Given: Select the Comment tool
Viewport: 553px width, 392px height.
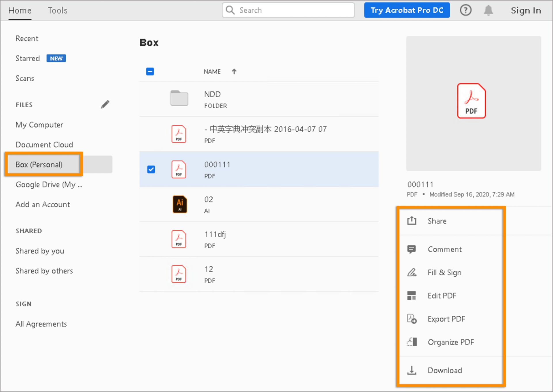Looking at the screenshot, I should point(445,249).
